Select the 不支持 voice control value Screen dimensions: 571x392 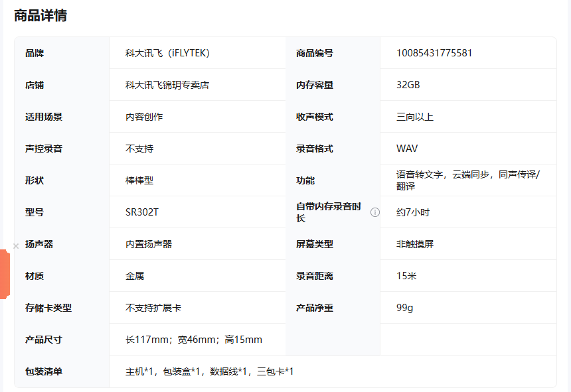(139, 149)
